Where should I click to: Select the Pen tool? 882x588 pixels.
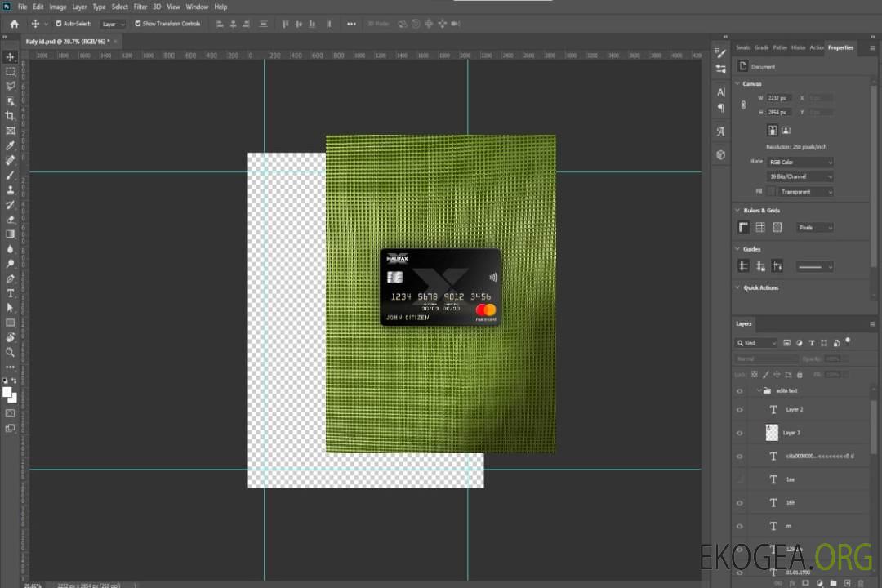point(10,278)
